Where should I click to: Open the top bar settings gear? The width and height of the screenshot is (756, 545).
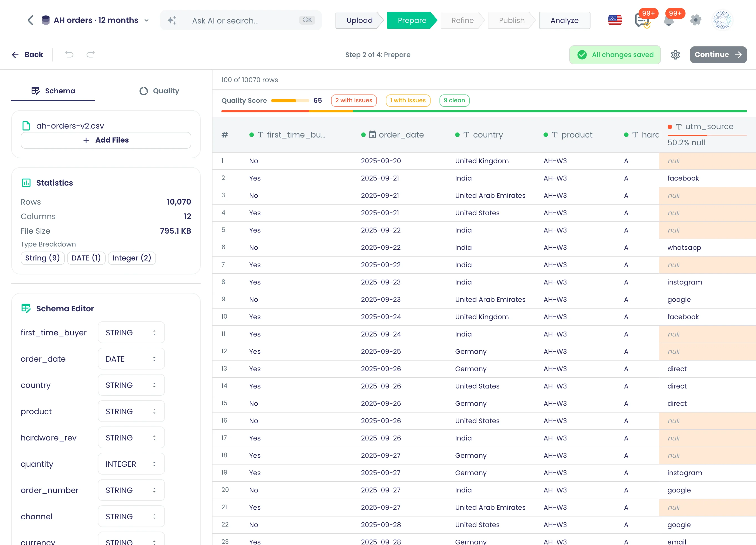pos(696,20)
